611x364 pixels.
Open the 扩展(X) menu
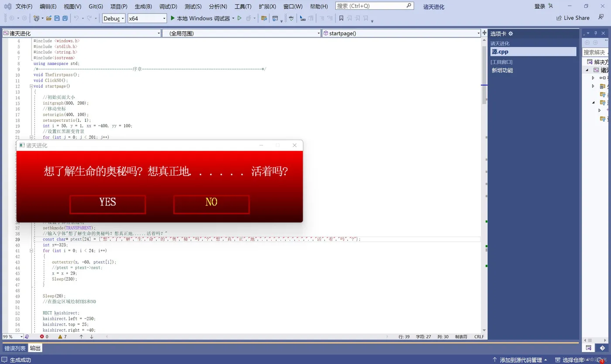(268, 7)
